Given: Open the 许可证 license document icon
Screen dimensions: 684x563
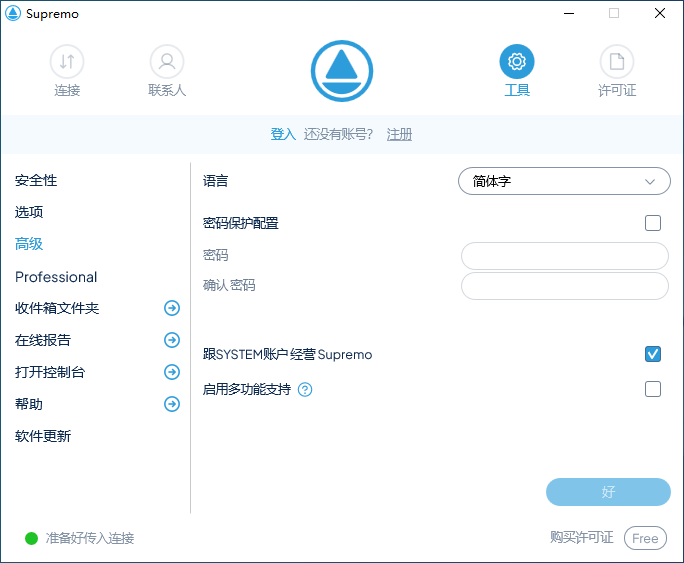Looking at the screenshot, I should point(617,61).
